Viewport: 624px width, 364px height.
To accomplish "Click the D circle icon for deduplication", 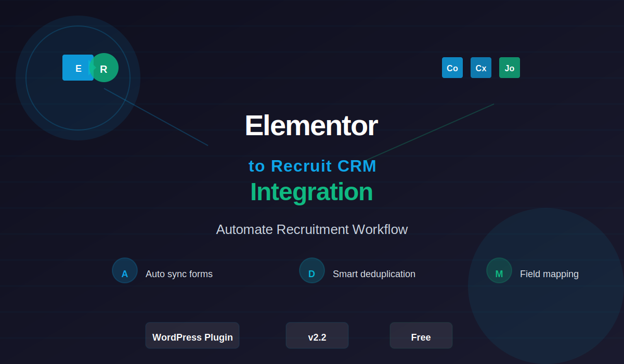I will [x=312, y=270].
